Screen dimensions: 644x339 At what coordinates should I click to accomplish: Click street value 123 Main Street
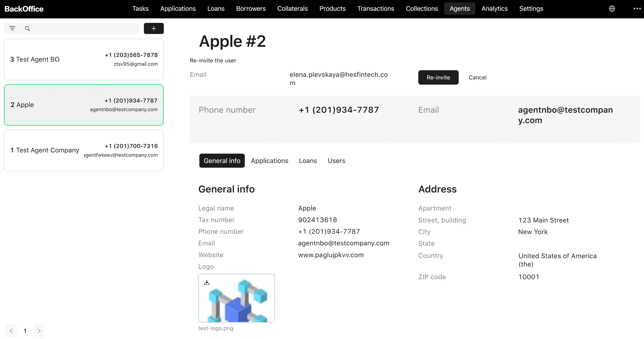click(543, 220)
